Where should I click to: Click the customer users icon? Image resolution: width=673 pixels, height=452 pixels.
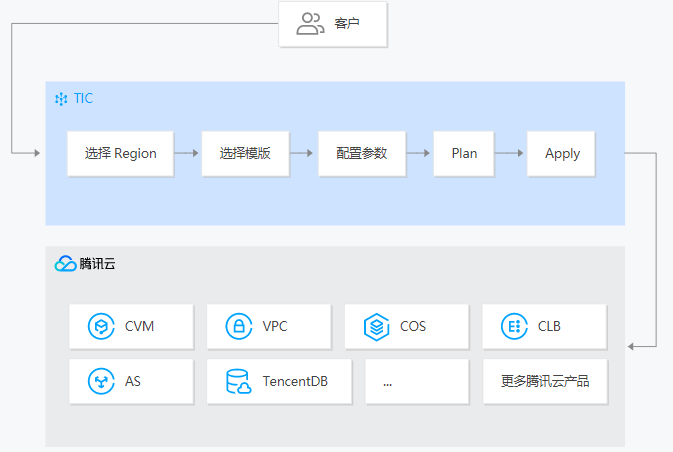point(310,24)
